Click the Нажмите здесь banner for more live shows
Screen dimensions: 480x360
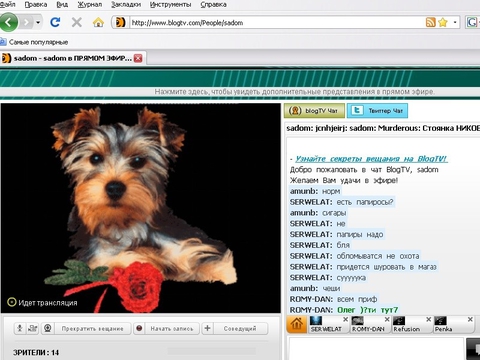pos(295,92)
